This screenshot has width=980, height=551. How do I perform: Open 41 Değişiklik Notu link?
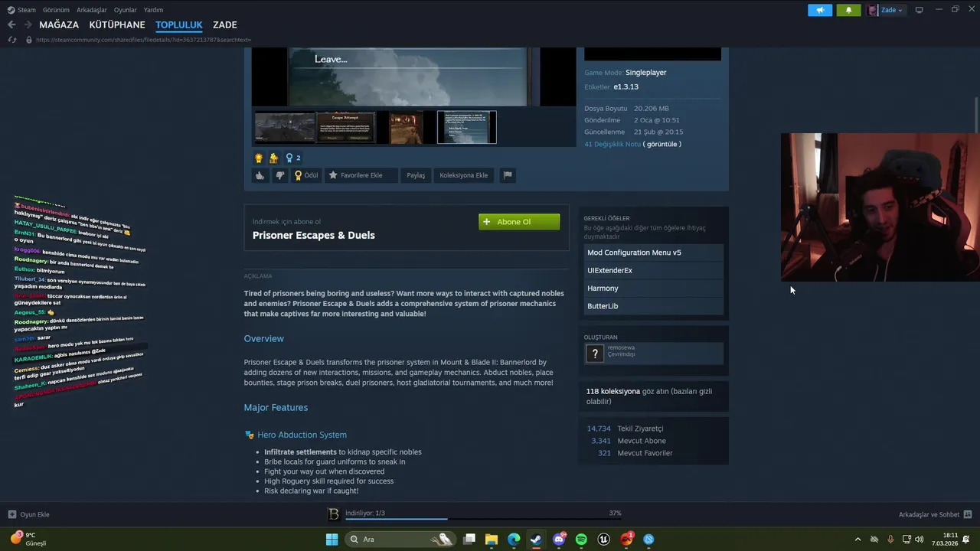point(612,144)
